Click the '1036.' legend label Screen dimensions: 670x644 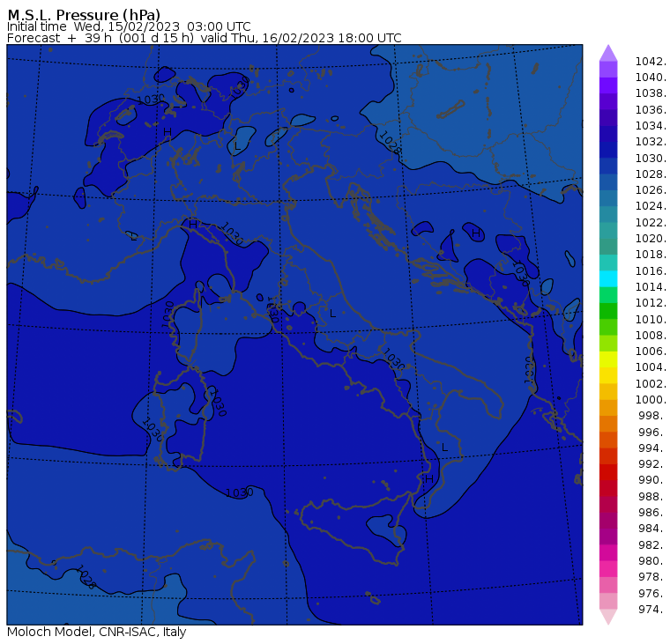[651, 110]
